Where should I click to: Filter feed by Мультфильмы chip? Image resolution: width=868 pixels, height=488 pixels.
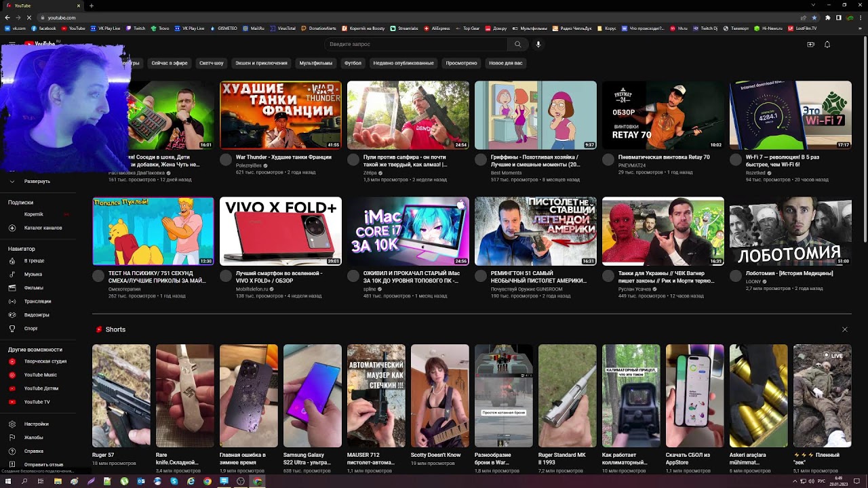coord(316,63)
